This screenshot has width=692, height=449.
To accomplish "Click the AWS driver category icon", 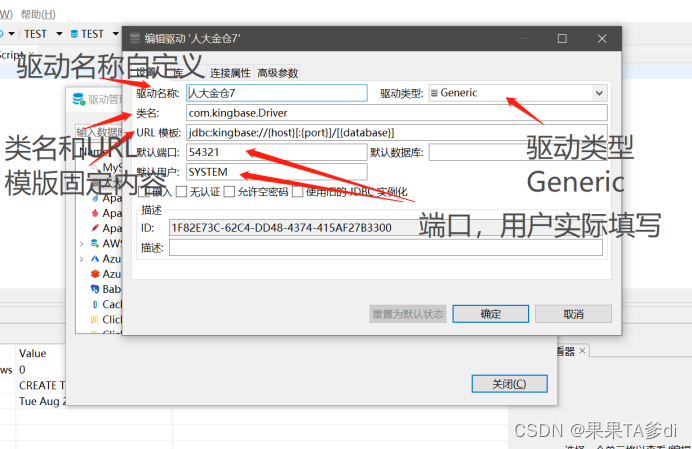I will point(94,243).
